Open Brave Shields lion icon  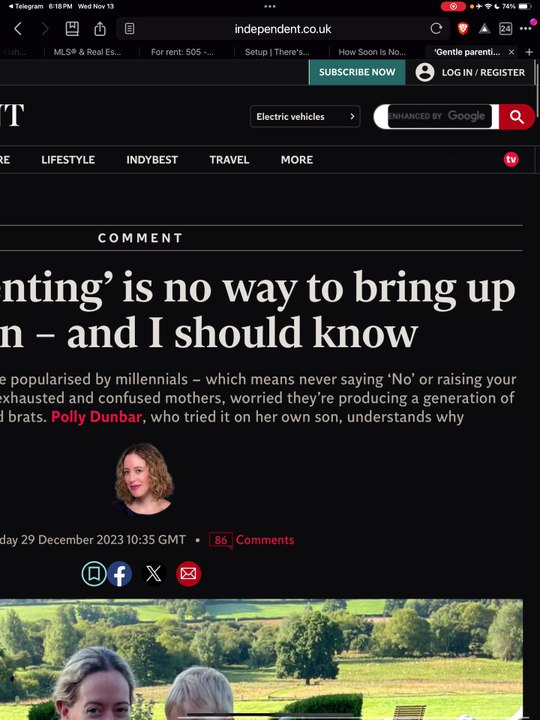click(463, 29)
